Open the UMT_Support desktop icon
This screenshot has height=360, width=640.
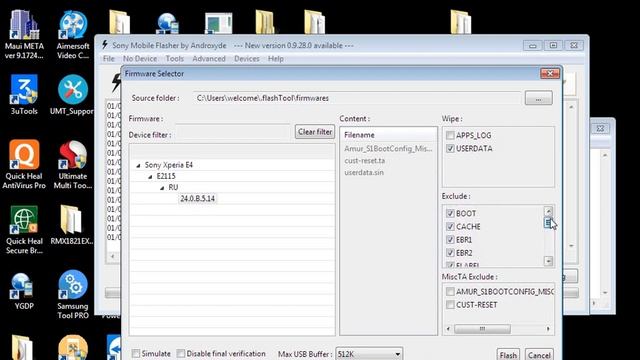click(x=73, y=95)
